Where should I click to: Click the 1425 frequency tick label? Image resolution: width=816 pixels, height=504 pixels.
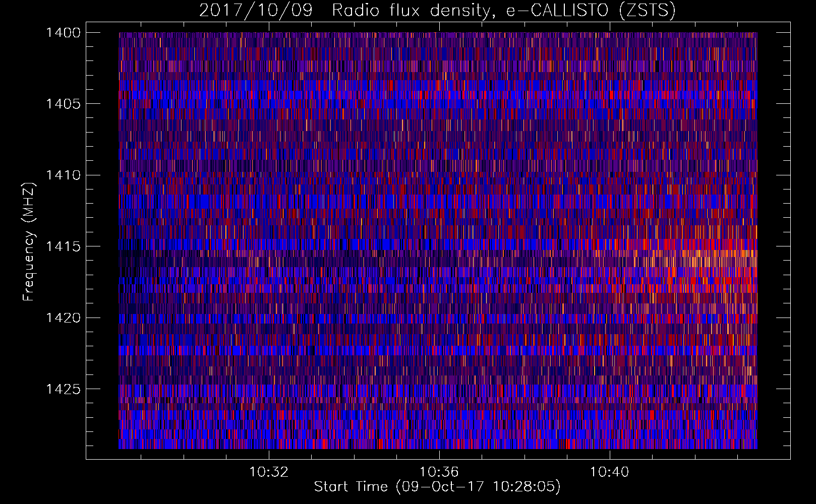click(63, 389)
